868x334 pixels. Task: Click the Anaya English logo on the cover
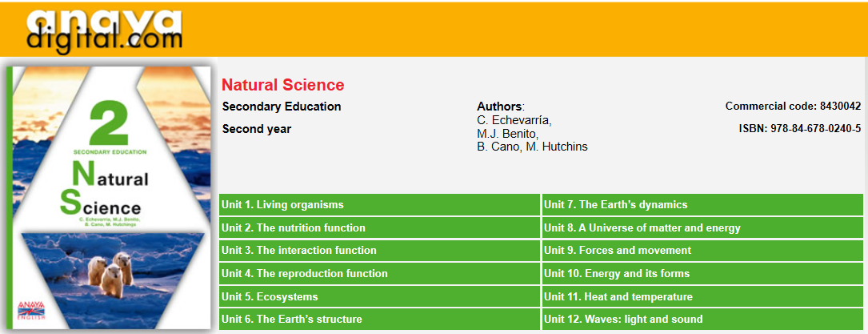coord(28,310)
